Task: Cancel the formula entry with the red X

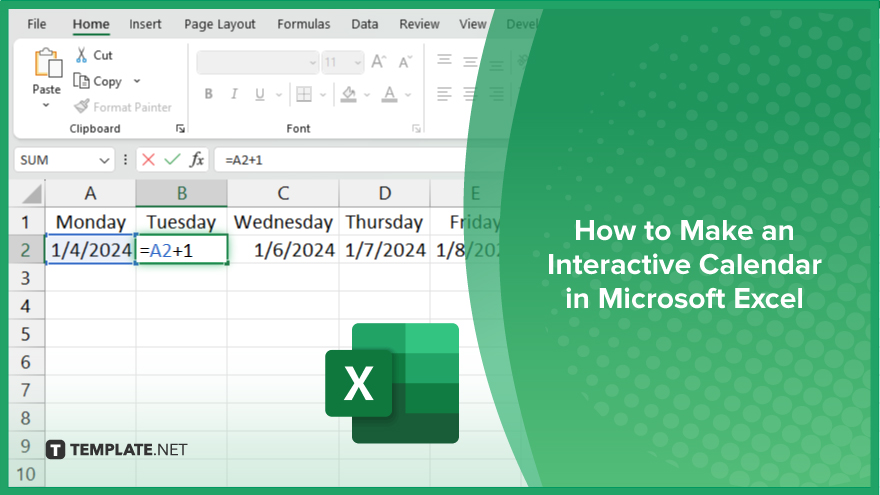Action: 148,160
